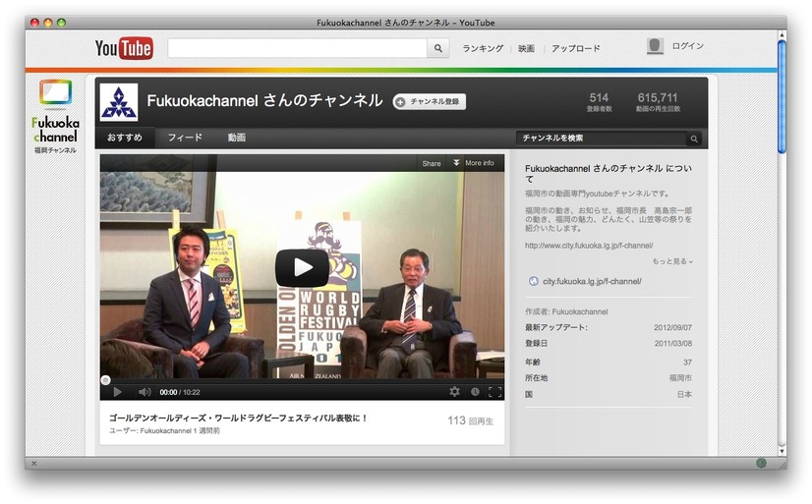The height and width of the screenshot is (504, 812).
Task: Switch to the フィード tab
Action: click(185, 138)
